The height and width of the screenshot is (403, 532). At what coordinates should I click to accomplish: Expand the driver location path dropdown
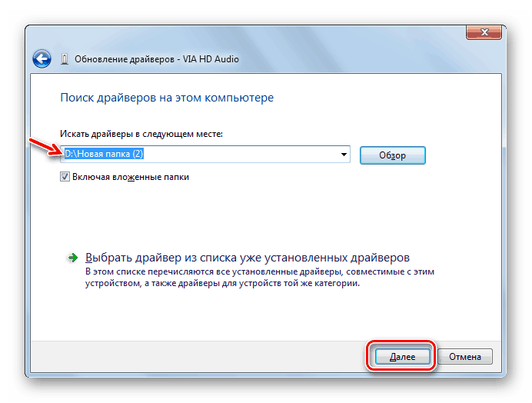click(x=344, y=155)
